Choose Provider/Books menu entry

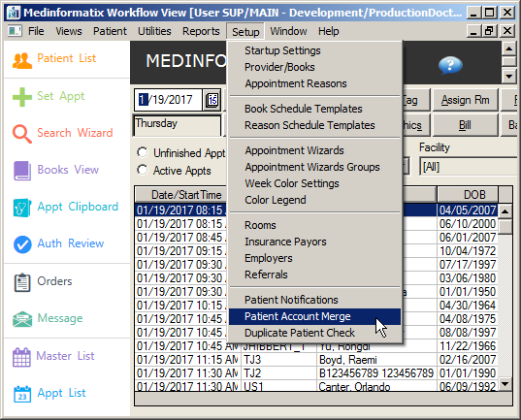(x=314, y=67)
